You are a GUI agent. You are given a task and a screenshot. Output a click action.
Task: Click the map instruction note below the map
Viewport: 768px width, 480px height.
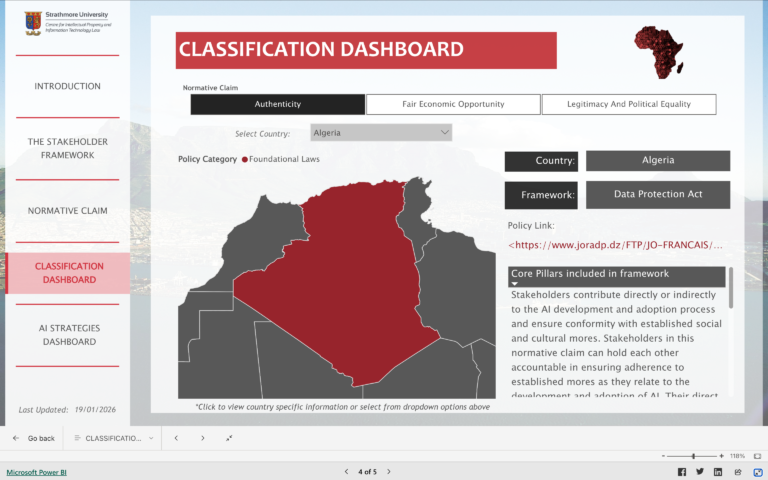coord(342,407)
